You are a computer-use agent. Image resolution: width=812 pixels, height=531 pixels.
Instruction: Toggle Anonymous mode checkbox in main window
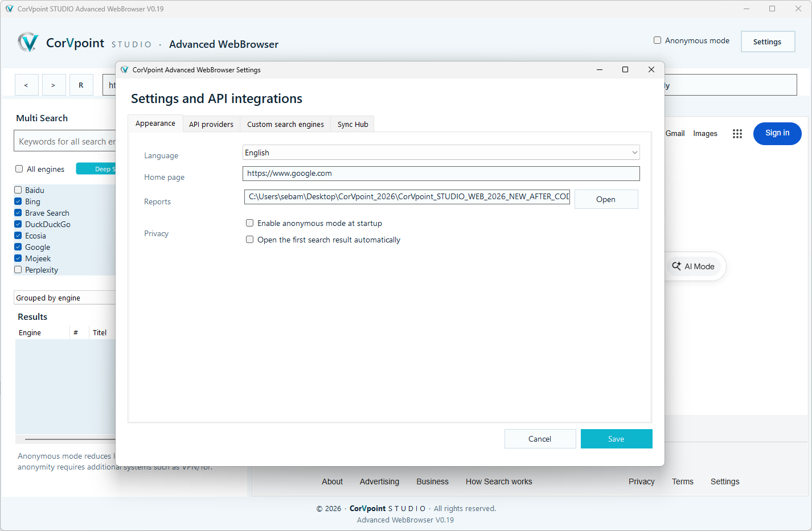coord(657,40)
